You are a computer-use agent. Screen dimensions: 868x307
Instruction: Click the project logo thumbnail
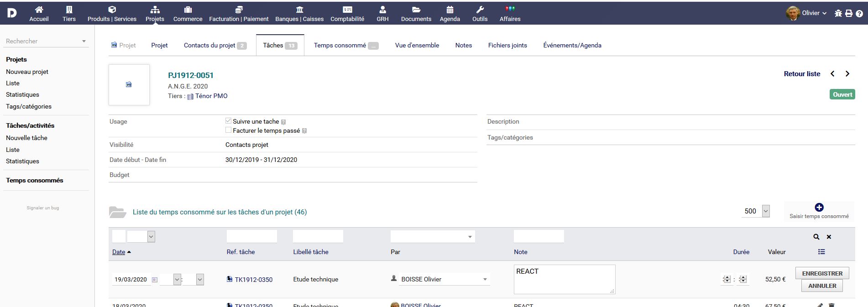129,85
